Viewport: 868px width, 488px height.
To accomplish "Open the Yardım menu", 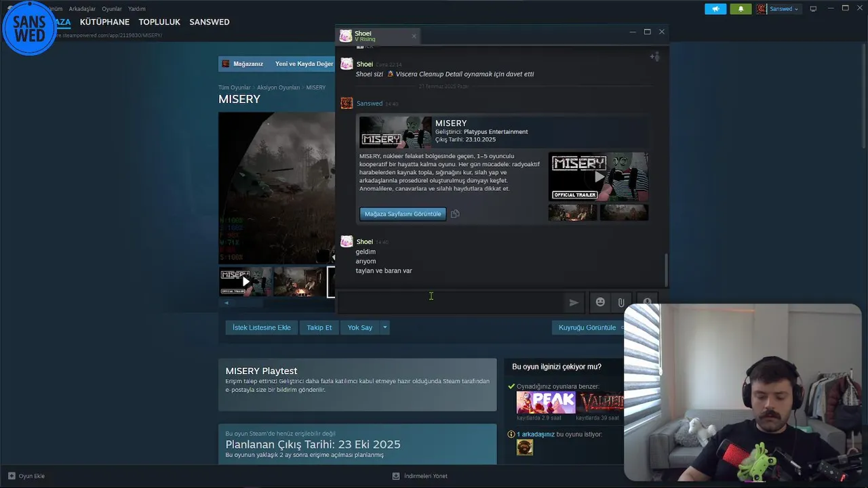I will pyautogui.click(x=137, y=9).
